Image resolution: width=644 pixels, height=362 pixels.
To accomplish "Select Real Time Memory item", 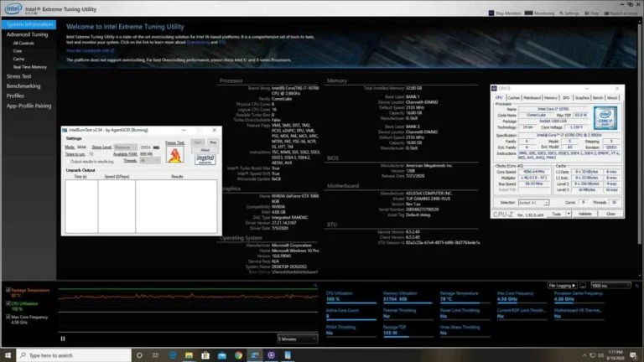I will point(29,67).
